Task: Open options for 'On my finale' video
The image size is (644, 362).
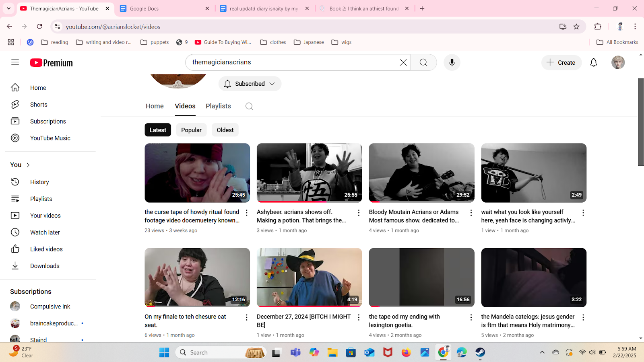Action: [x=247, y=317]
